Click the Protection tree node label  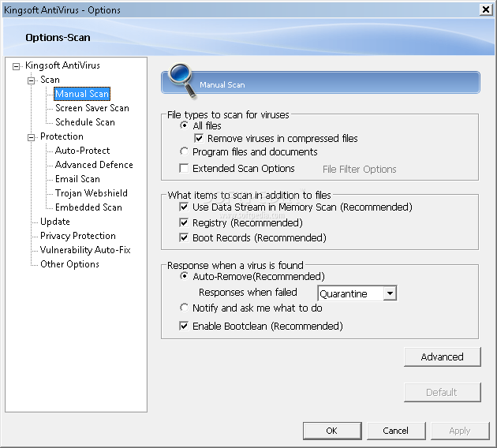62,136
